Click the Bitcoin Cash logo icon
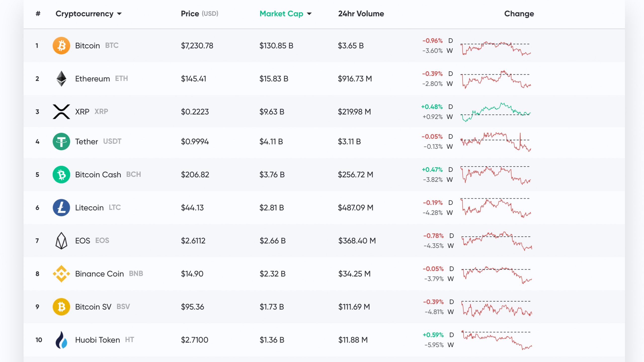 61,174
